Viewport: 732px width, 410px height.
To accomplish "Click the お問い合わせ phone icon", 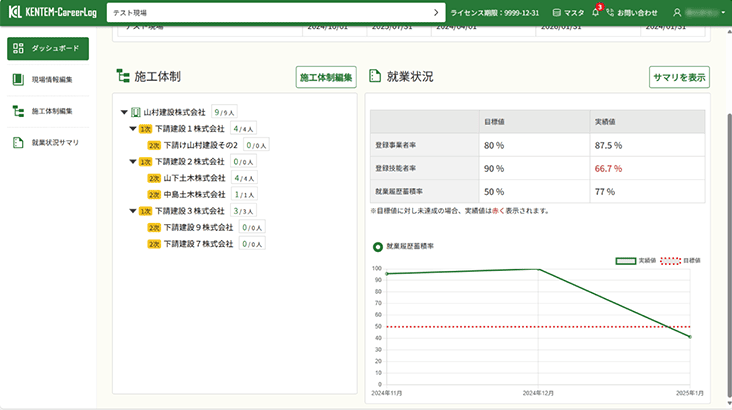I will click(610, 12).
